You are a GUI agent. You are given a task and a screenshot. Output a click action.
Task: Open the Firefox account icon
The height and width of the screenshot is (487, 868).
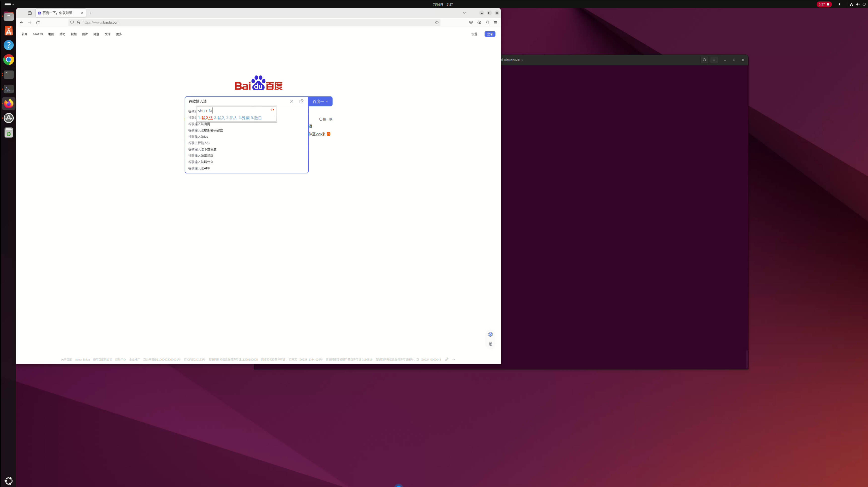coord(479,23)
